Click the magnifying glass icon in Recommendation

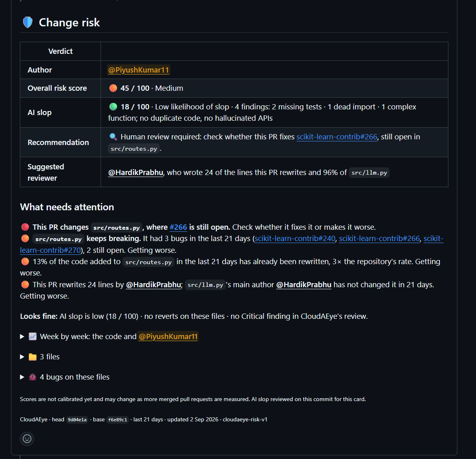tap(113, 137)
